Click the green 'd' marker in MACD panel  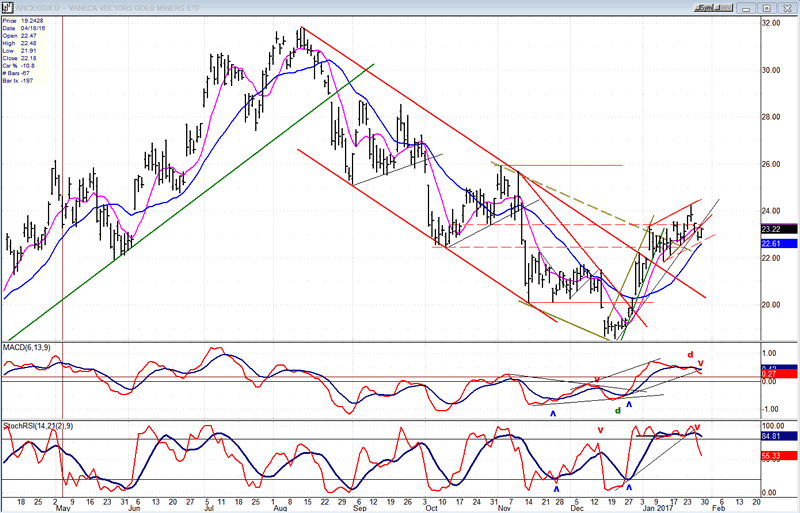pyautogui.click(x=617, y=410)
